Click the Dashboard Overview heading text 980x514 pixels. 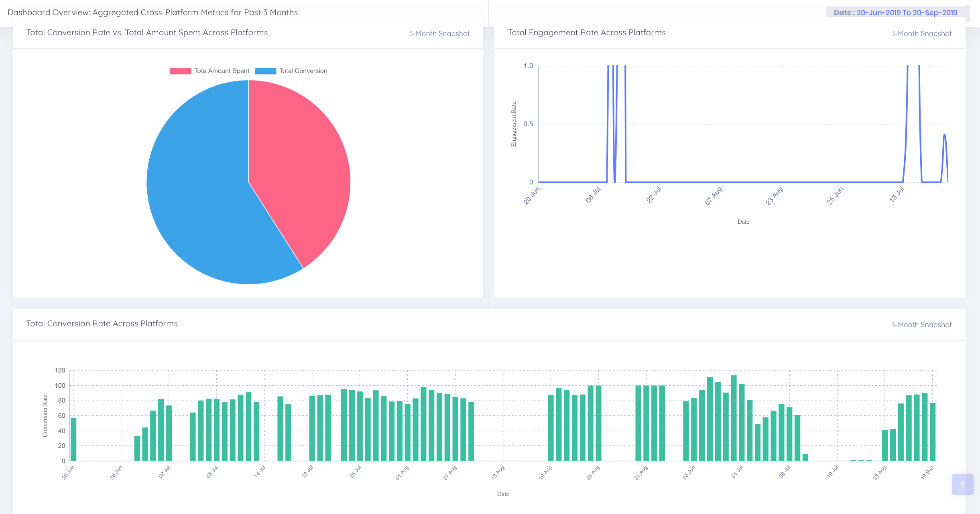point(152,12)
